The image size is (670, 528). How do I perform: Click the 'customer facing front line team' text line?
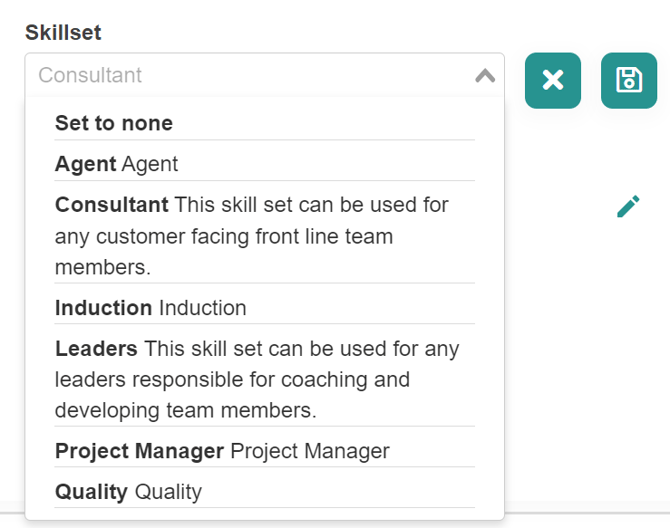click(224, 237)
